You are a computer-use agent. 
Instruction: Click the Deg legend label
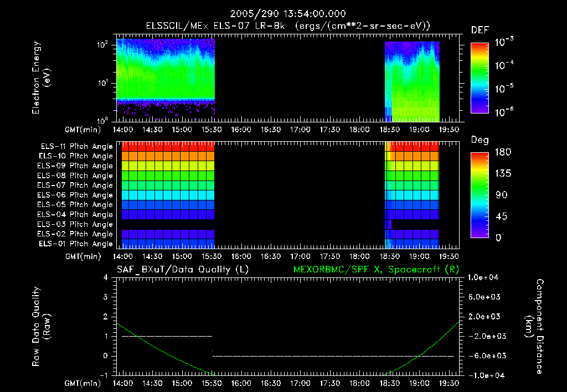(x=480, y=140)
